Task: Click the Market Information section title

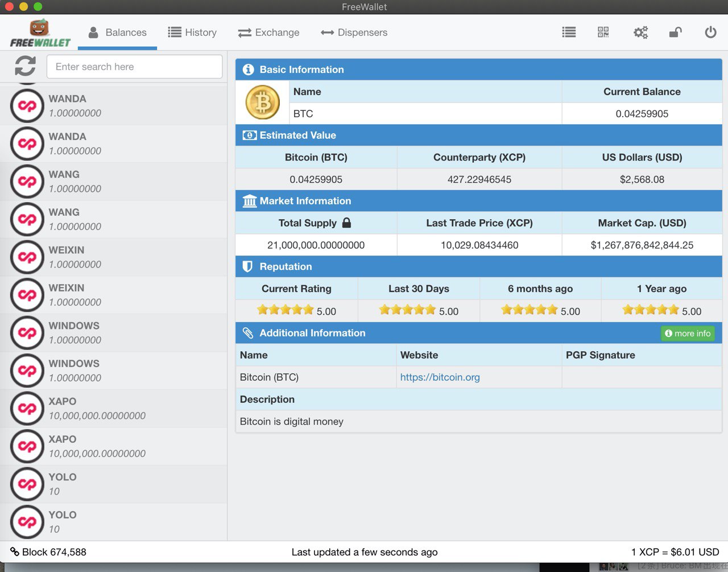Action: (305, 201)
